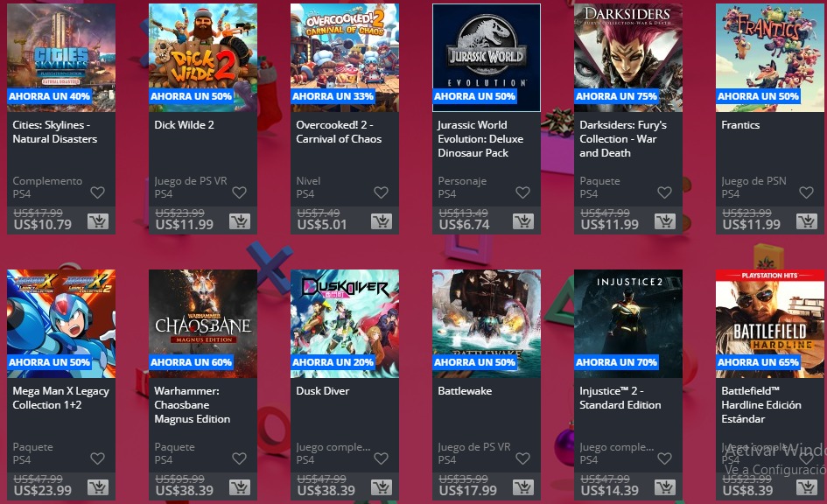
Task: Open Darksiders: Fury's Collection title link
Action: 623,138
